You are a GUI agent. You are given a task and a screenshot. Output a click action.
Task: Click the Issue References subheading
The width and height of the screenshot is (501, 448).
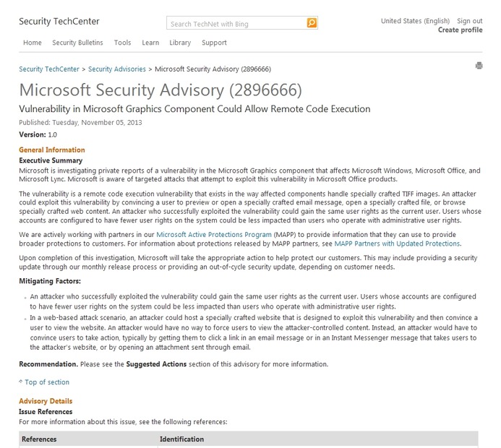[46, 412]
